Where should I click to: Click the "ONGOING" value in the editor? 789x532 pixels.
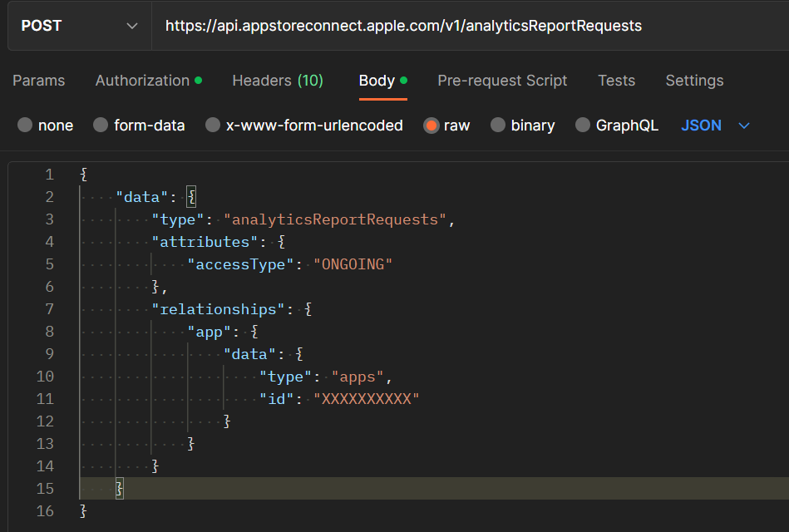[353, 264]
